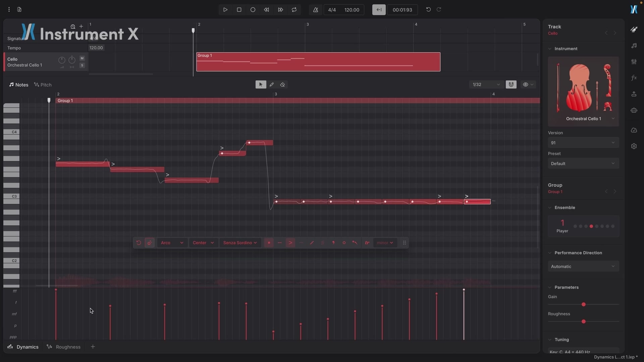Click the add track plus icon
This screenshot has width=644, height=362.
(x=81, y=26)
